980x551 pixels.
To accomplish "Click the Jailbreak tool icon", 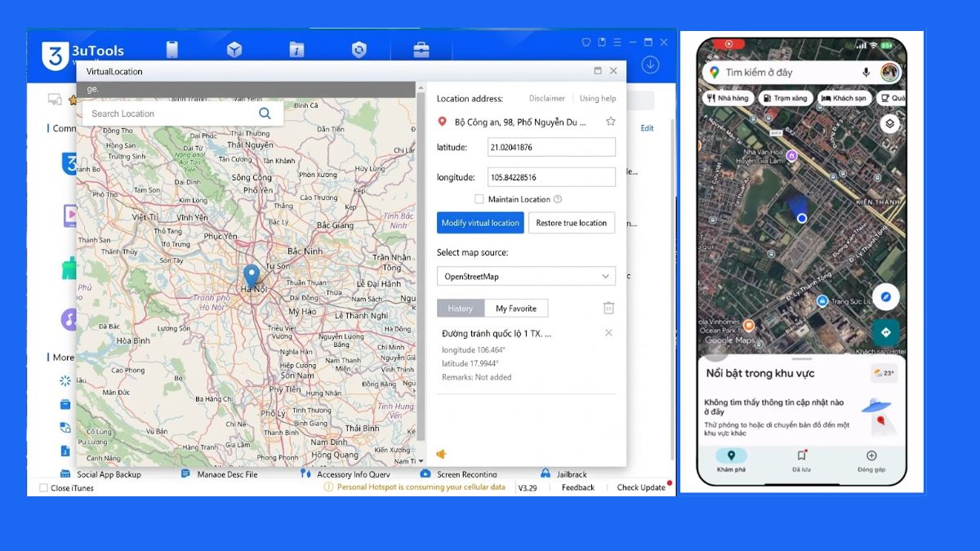I will click(545, 474).
